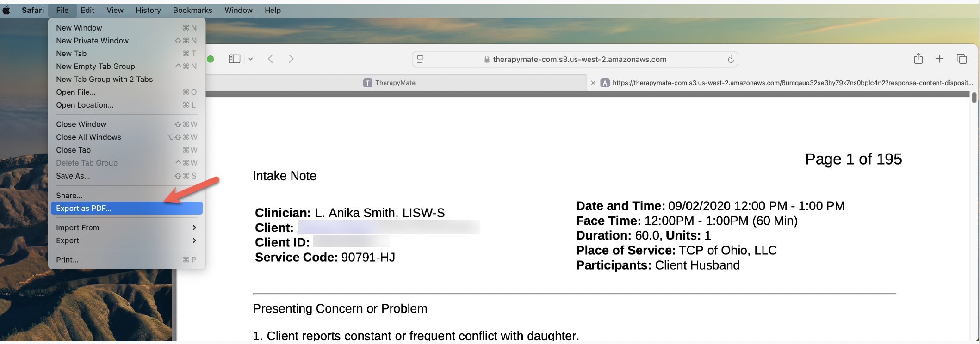
Task: Open the Apple menu icon
Action: coord(6,10)
